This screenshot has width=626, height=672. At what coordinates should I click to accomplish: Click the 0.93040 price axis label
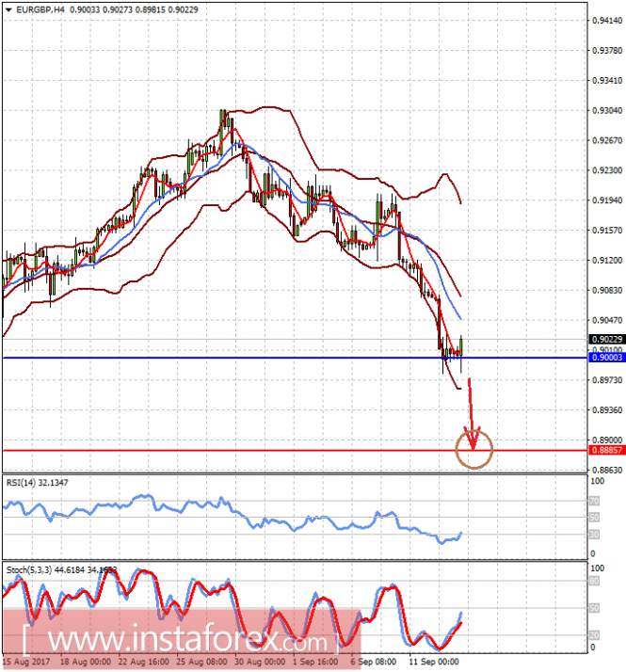607,110
